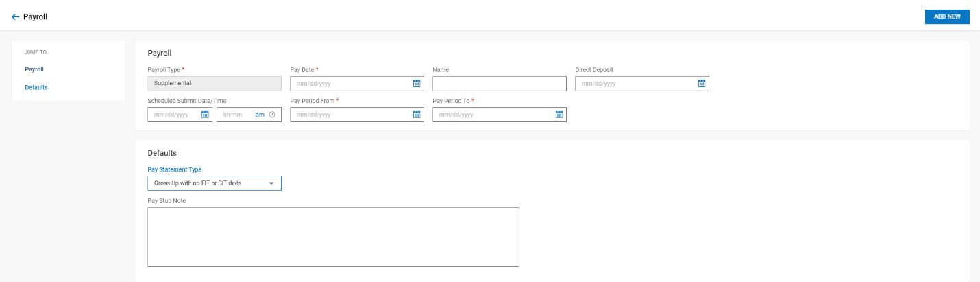Click the Payroll title beside back arrow
The image size is (980, 282).
(x=35, y=16)
